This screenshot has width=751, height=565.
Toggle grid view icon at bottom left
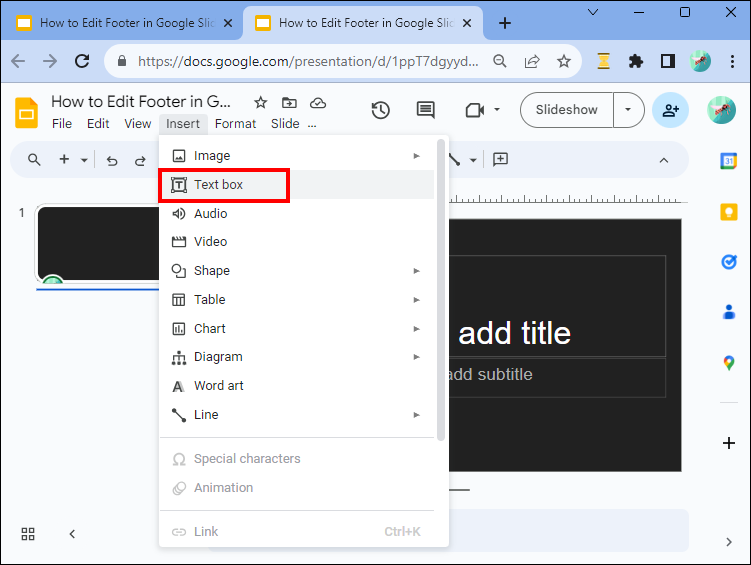28,534
